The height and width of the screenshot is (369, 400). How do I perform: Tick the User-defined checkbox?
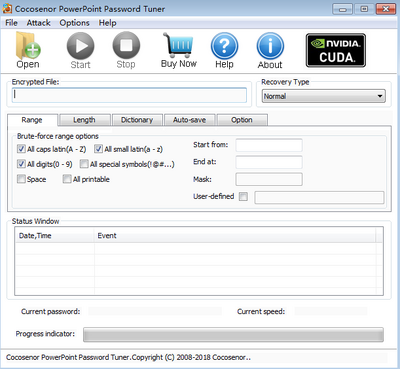point(243,196)
